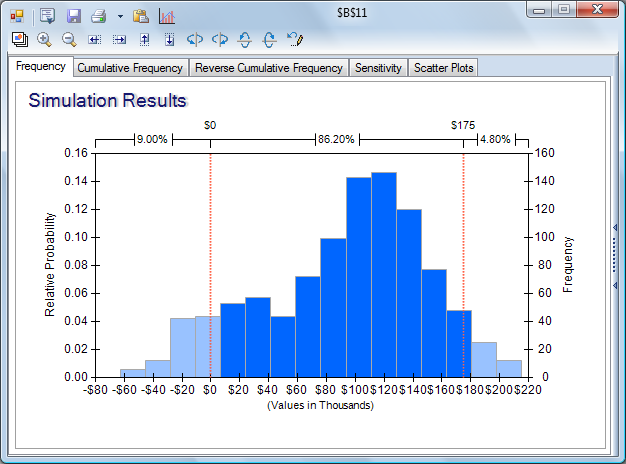Click the Print icon in toolbar

(98, 16)
